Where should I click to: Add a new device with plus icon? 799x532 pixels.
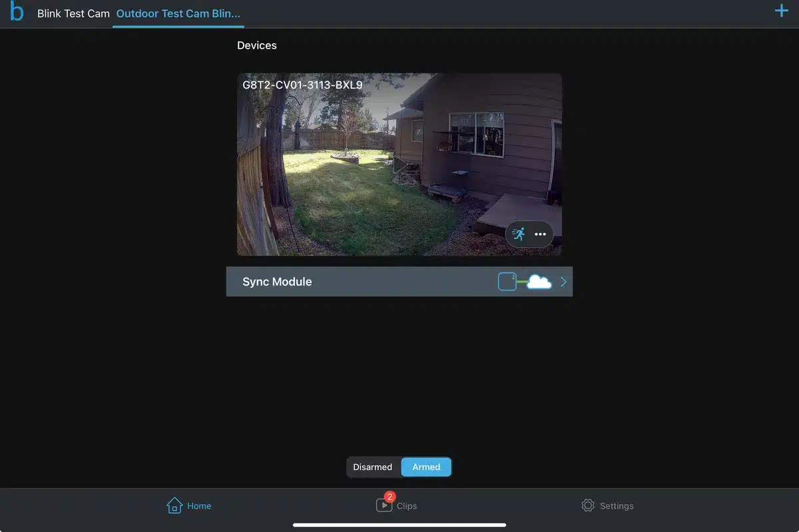782,11
